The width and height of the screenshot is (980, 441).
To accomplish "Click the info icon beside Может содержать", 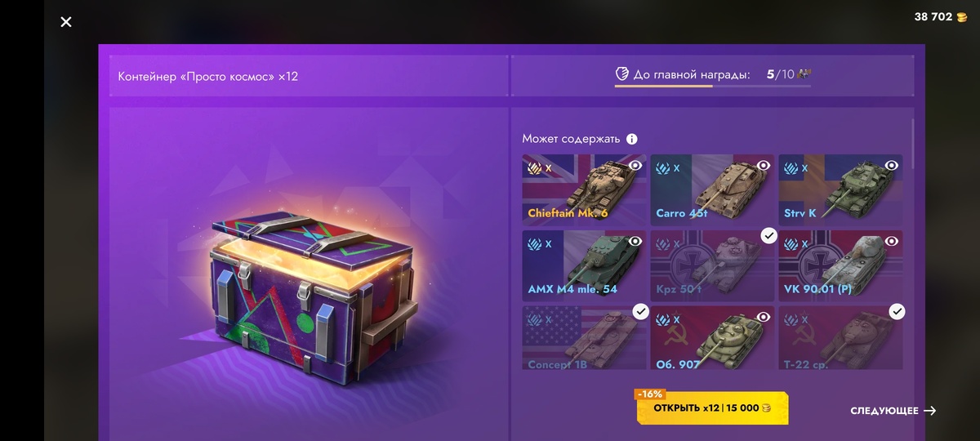I will pos(631,139).
